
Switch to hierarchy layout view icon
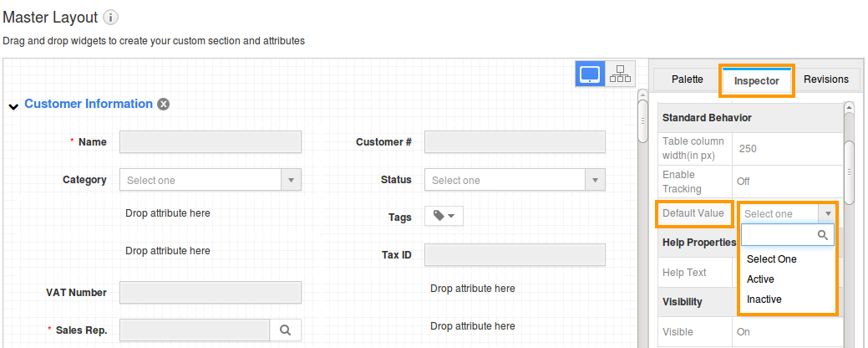(620, 74)
